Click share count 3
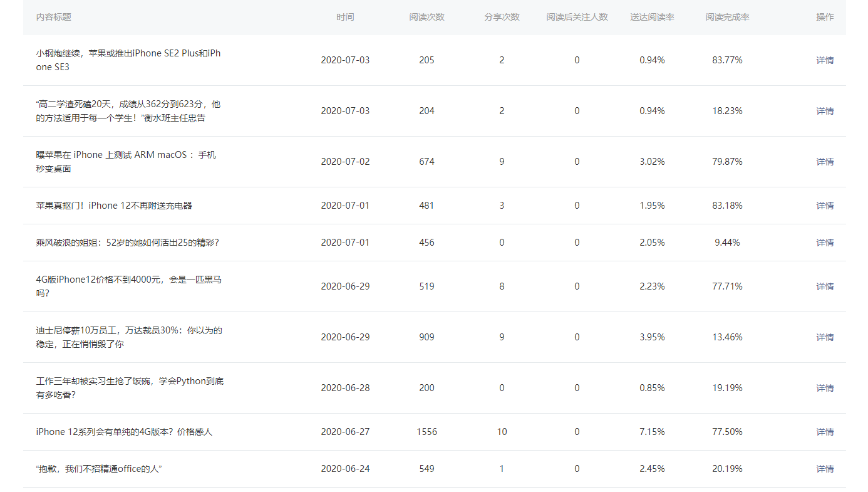The height and width of the screenshot is (492, 868). tap(502, 206)
